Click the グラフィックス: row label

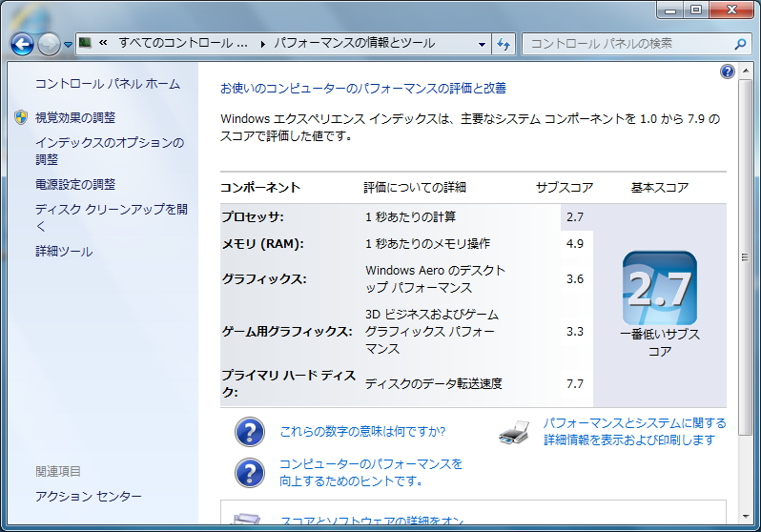pyautogui.click(x=264, y=279)
